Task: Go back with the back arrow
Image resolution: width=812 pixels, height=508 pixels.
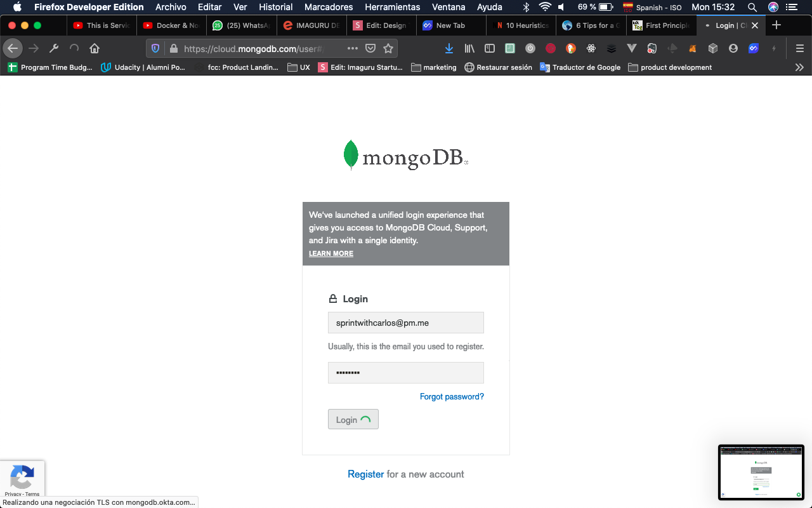Action: pyautogui.click(x=13, y=48)
